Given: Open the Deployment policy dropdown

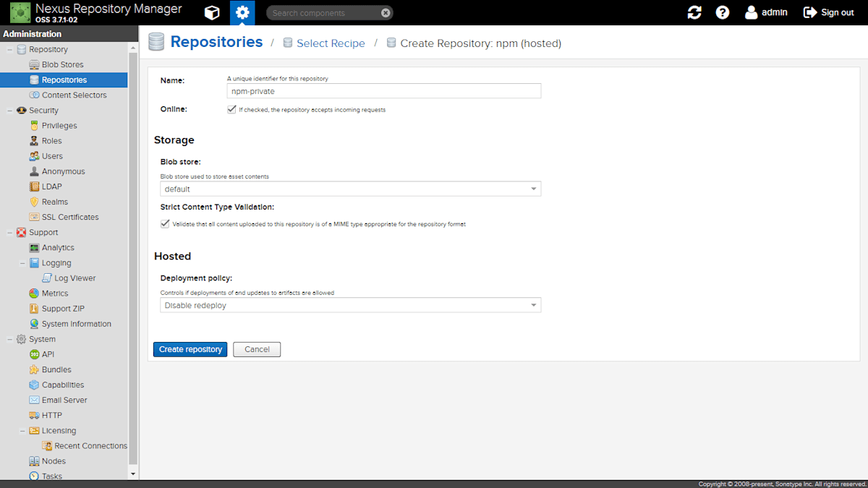Looking at the screenshot, I should (534, 305).
